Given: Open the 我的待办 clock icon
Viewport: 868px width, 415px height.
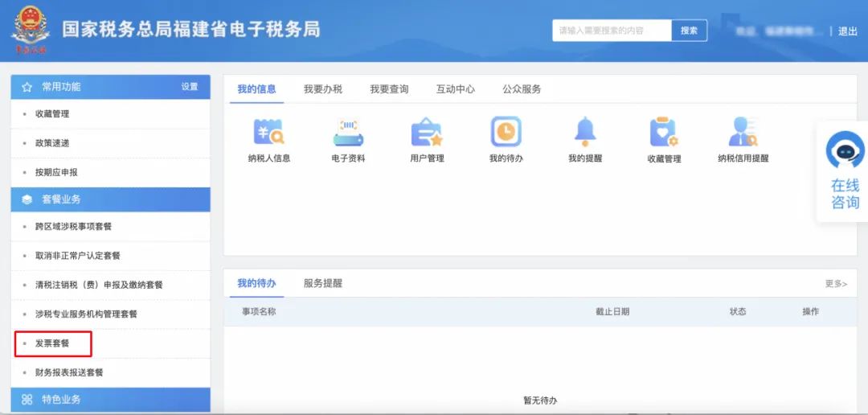Looking at the screenshot, I should [506, 132].
